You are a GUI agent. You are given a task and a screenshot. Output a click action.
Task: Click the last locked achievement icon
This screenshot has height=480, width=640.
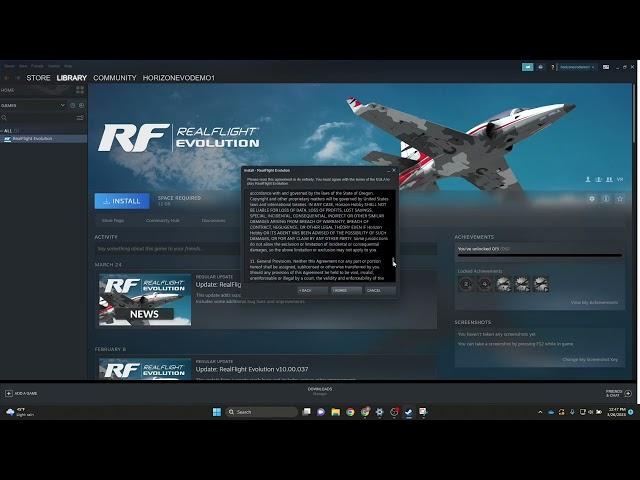(x=541, y=284)
